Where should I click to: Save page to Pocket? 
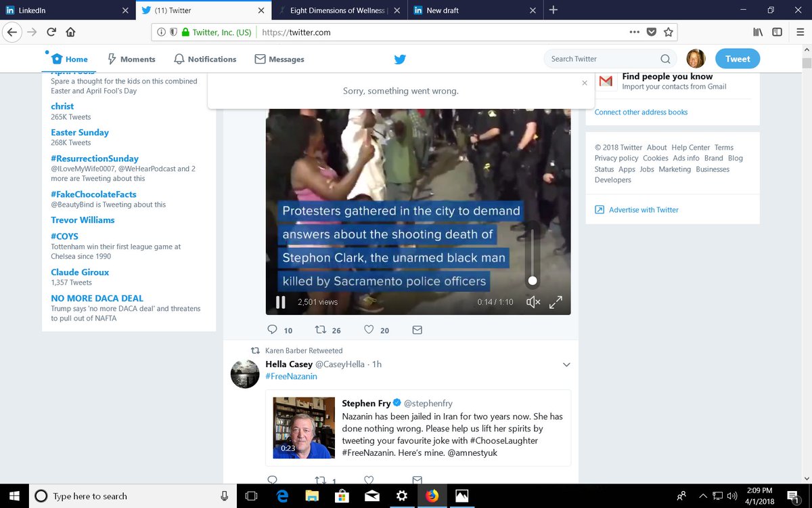point(652,32)
